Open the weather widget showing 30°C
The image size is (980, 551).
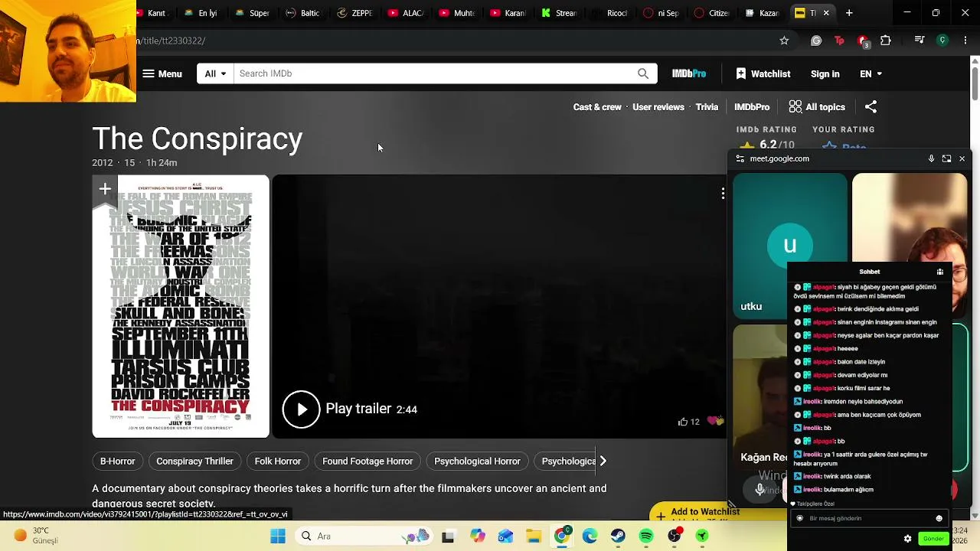32,536
